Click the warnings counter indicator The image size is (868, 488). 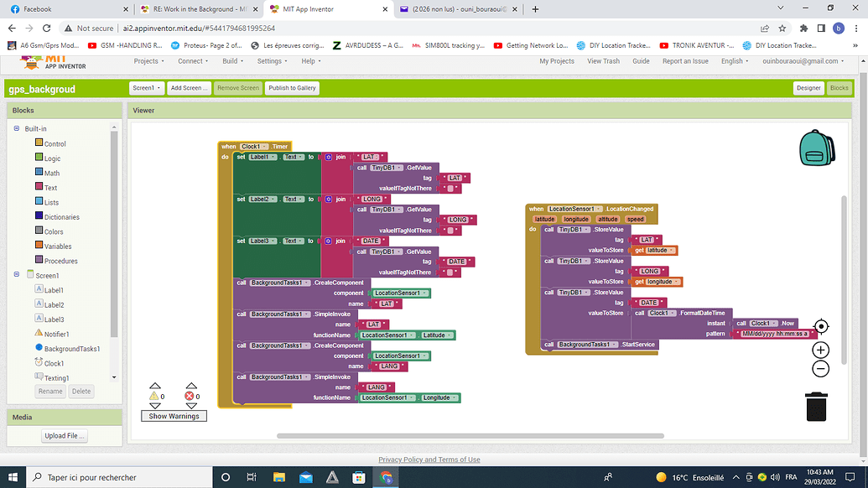155,394
